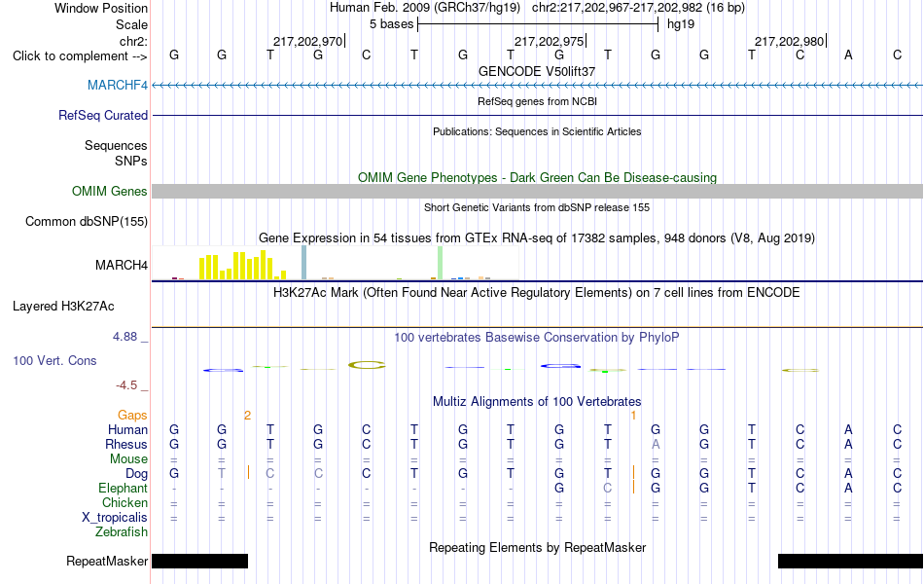
Task: Click the hg19 label beside scale bar
Action: [x=681, y=24]
